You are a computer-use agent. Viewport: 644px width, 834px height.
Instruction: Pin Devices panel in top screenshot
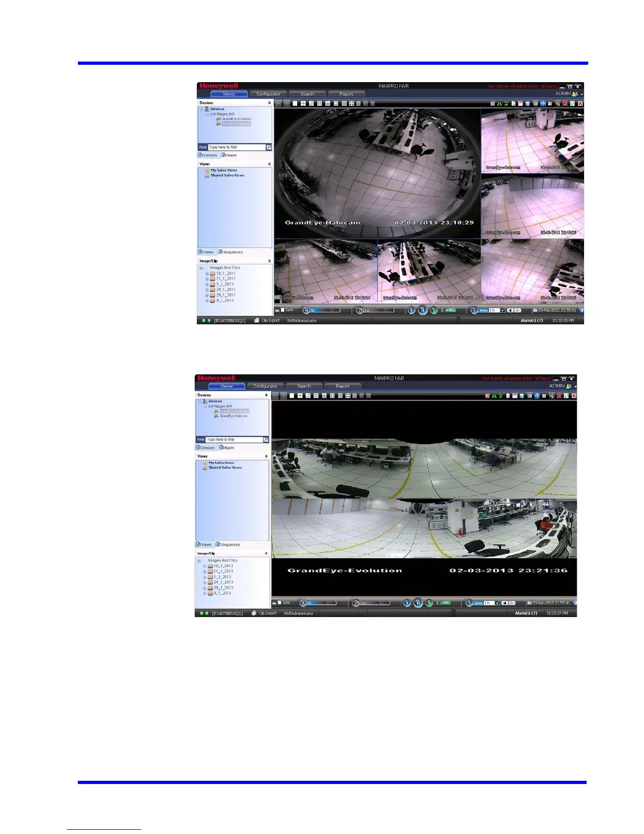pyautogui.click(x=269, y=103)
